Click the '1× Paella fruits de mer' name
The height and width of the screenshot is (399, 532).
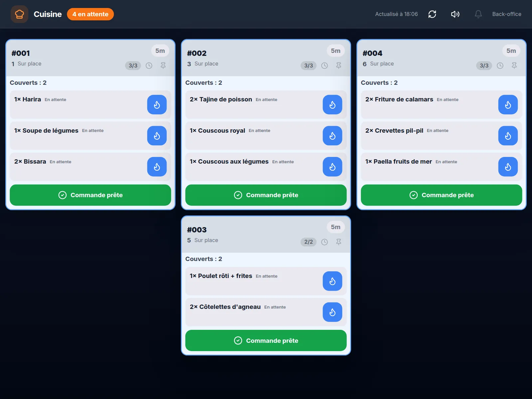pos(399,162)
